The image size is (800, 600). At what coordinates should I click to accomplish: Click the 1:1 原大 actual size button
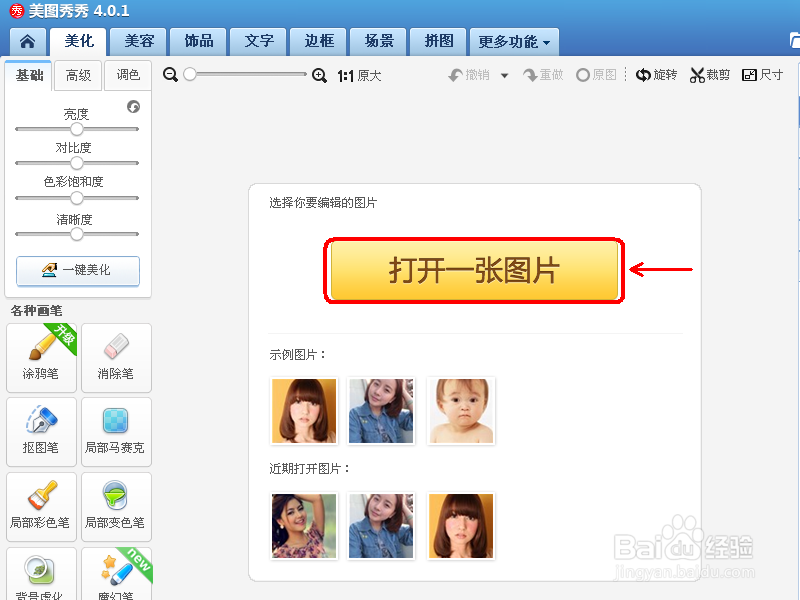(x=359, y=76)
